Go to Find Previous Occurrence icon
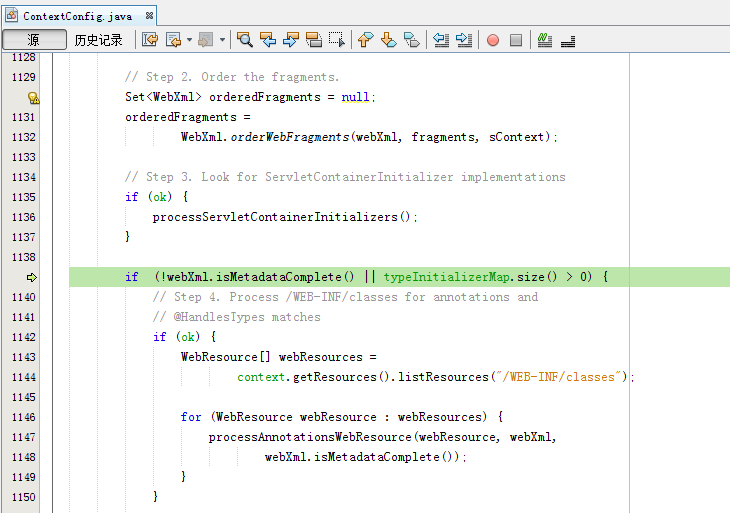This screenshot has width=730, height=513. pyautogui.click(x=268, y=40)
